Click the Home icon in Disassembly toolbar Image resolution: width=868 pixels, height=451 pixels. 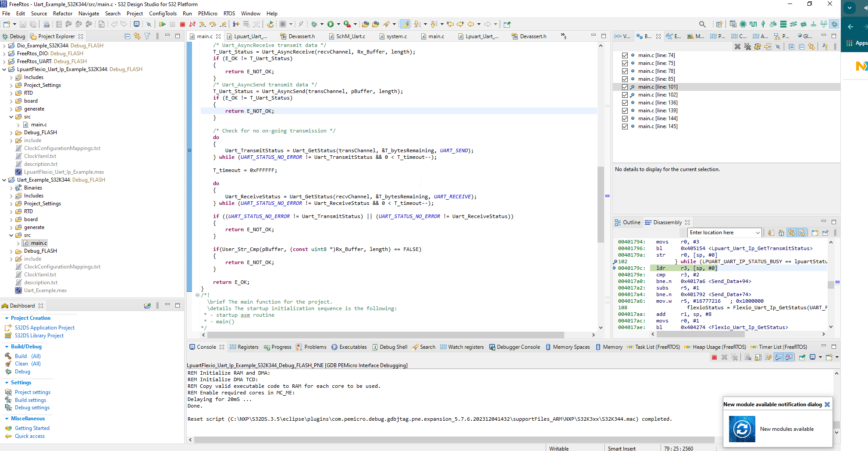[x=781, y=233]
